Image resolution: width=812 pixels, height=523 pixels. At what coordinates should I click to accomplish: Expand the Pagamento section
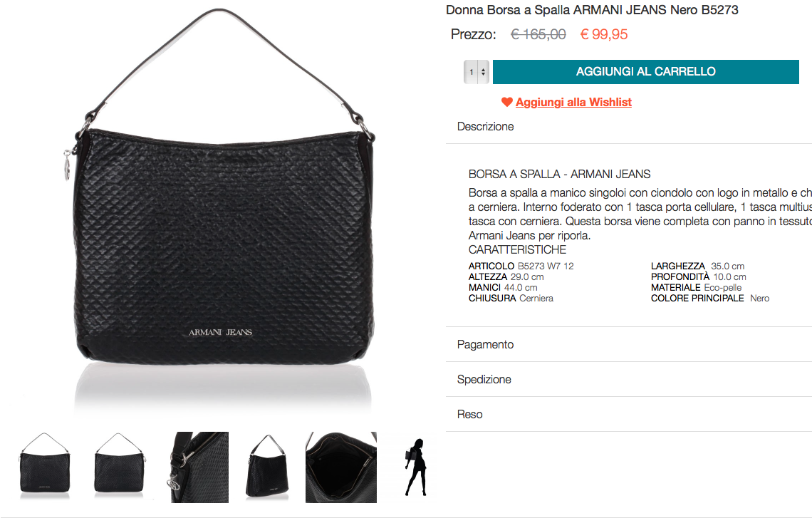click(629, 344)
